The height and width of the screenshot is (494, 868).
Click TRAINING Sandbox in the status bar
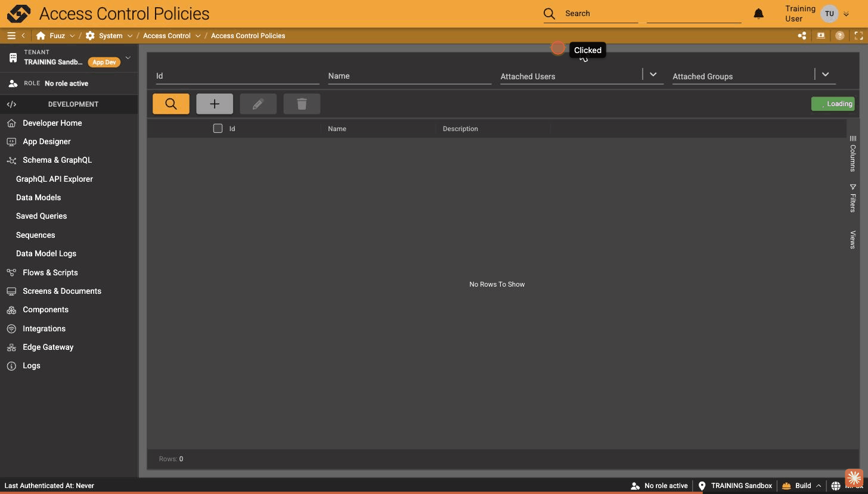(735, 486)
